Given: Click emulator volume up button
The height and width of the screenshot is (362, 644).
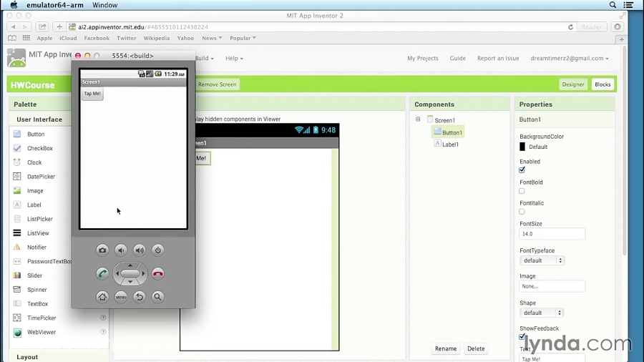Looking at the screenshot, I should tap(140, 250).
